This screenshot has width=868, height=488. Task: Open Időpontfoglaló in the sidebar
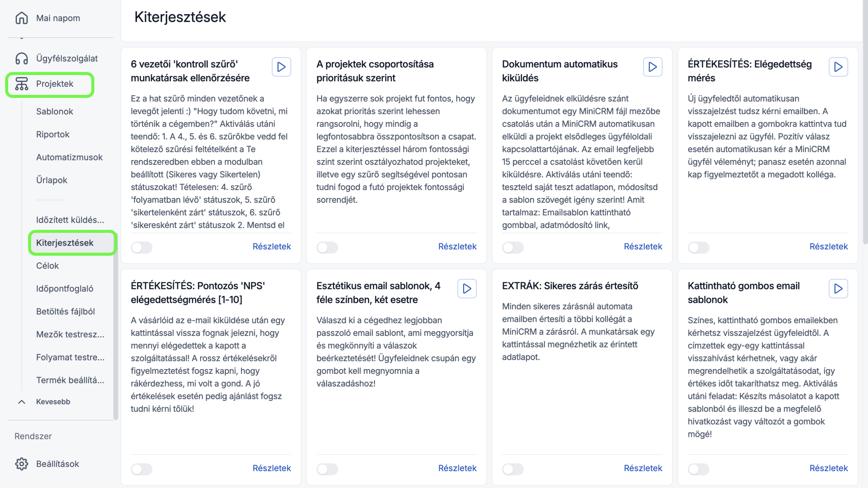coord(64,289)
